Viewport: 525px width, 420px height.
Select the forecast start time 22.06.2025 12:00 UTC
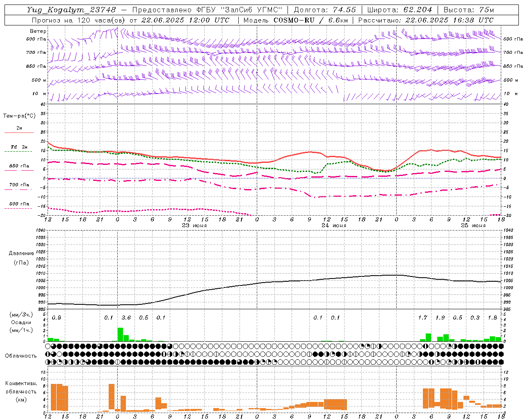tap(185, 20)
